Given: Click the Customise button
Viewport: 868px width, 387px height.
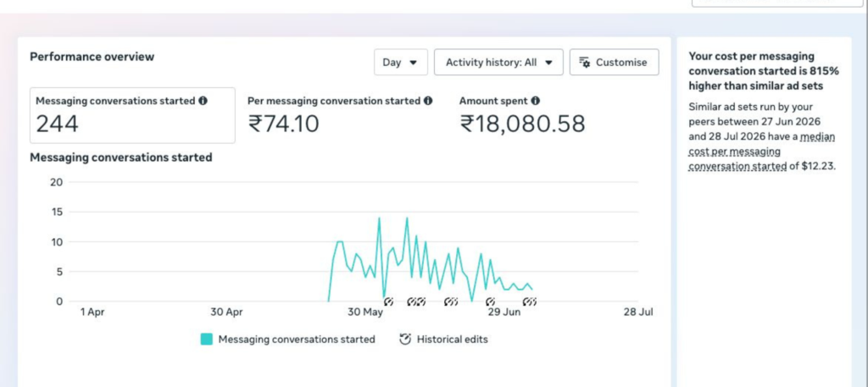Looking at the screenshot, I should (615, 62).
